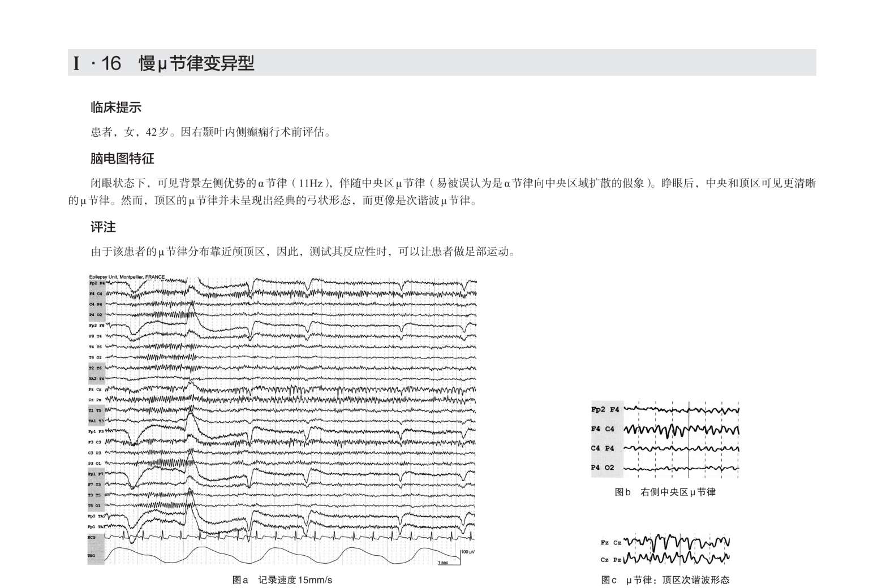Click the caption "图b 右侧中央区μ节律"
Viewport: 869px width, 588px height.
pos(665,492)
